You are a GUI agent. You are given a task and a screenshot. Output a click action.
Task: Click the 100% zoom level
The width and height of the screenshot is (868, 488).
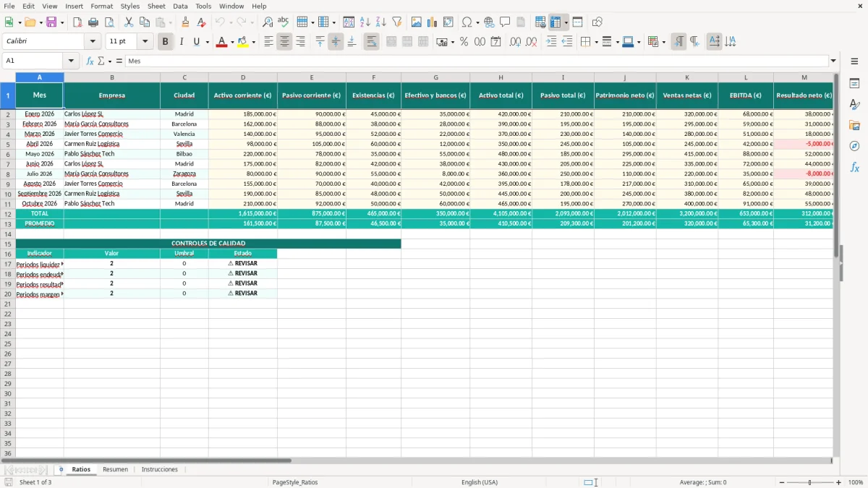(x=856, y=482)
